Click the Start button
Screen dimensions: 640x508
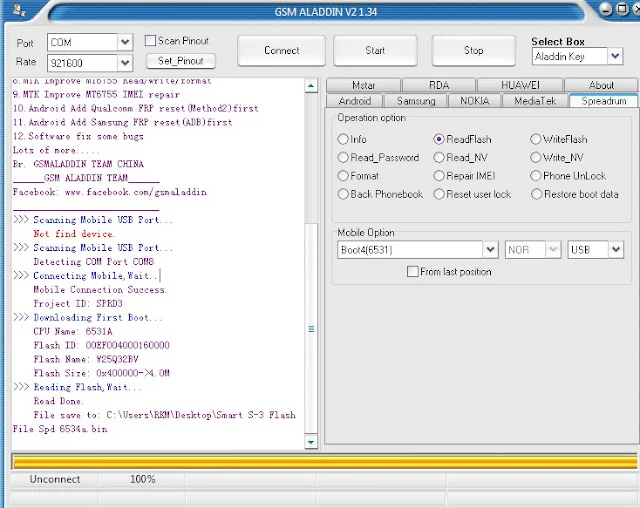point(375,51)
